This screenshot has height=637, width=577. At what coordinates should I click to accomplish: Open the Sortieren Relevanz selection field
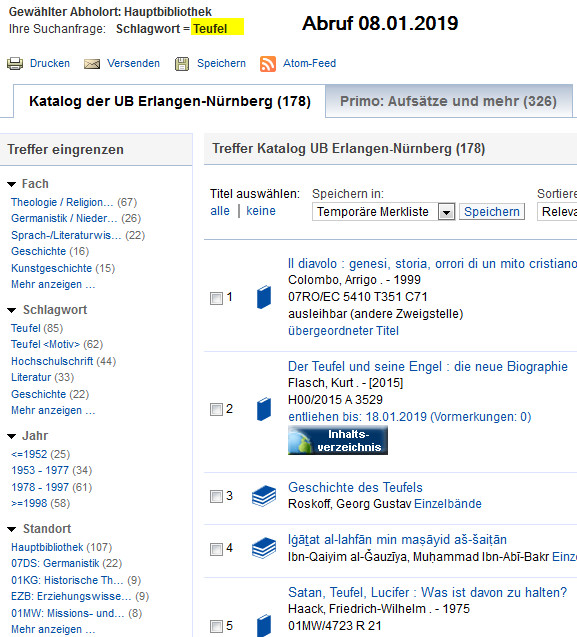[x=557, y=212]
